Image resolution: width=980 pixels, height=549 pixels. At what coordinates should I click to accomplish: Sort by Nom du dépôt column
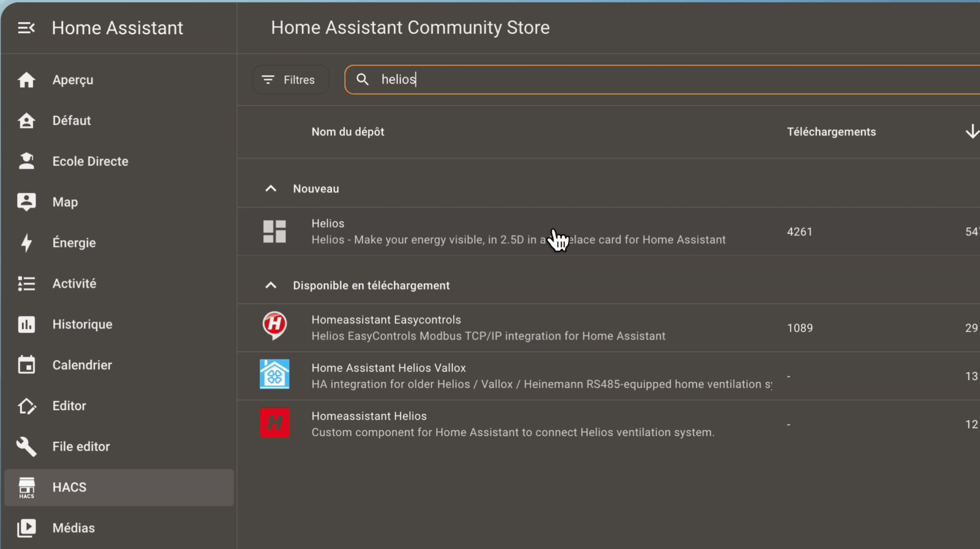[348, 132]
